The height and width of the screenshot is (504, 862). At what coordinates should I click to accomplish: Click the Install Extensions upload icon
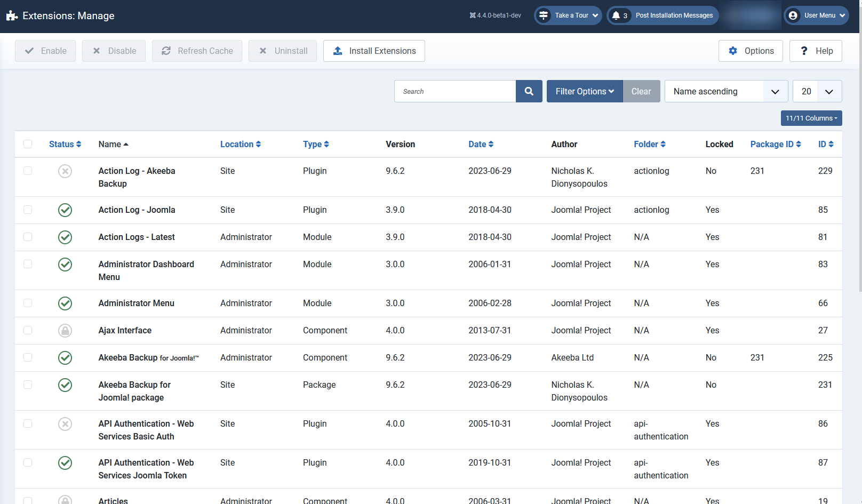(x=337, y=51)
